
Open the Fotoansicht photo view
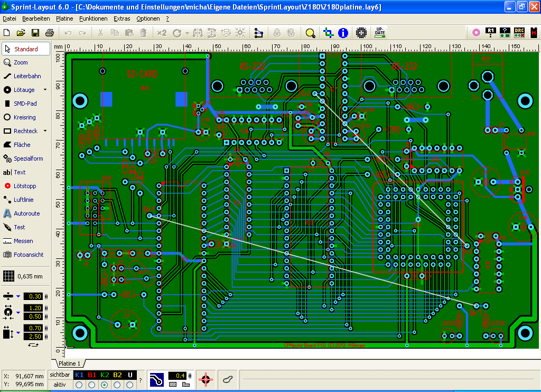pyautogui.click(x=28, y=255)
